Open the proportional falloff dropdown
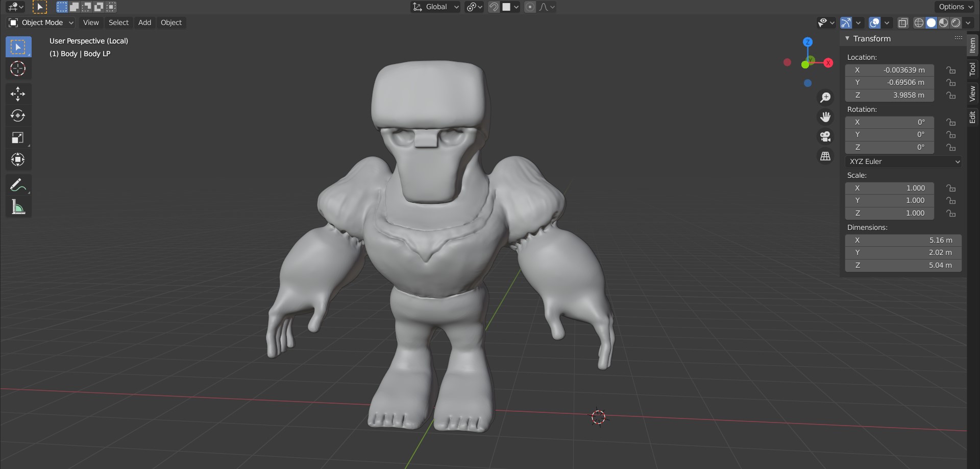980x469 pixels. pyautogui.click(x=547, y=7)
